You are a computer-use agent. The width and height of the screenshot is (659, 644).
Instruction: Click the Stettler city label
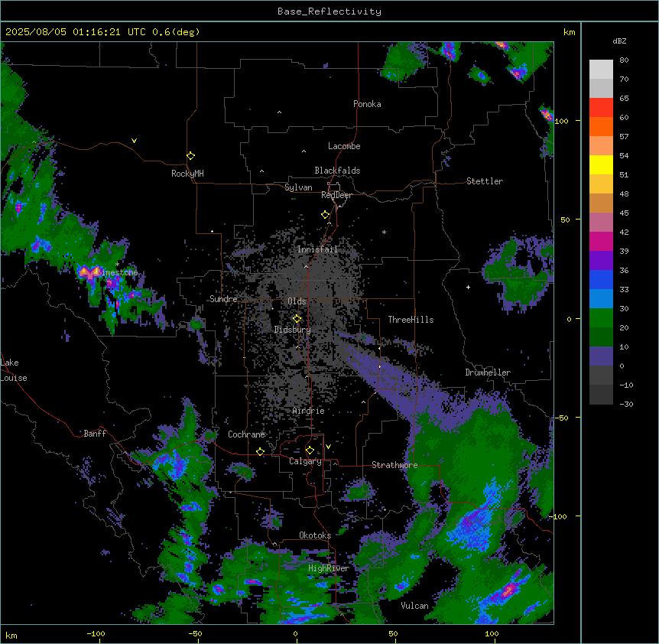click(485, 181)
